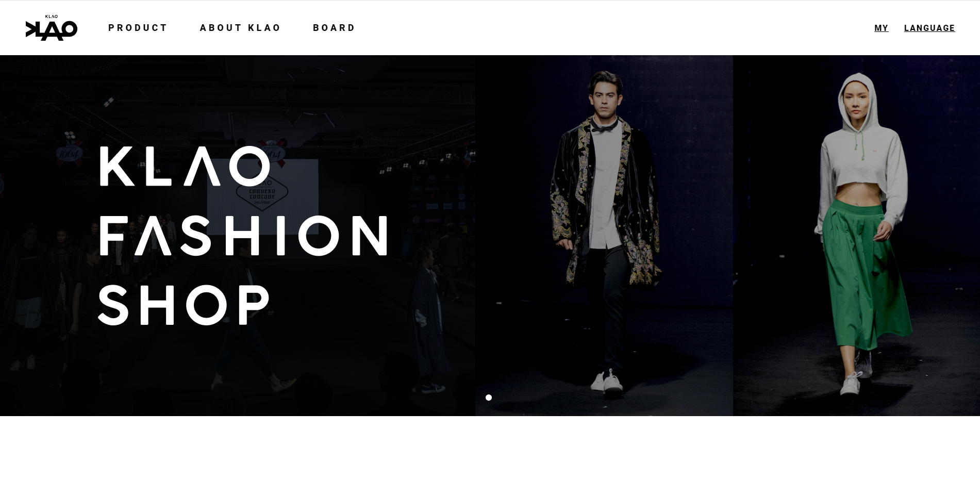The image size is (980, 495).
Task: Click the man's black bow tie
Action: coord(604,126)
